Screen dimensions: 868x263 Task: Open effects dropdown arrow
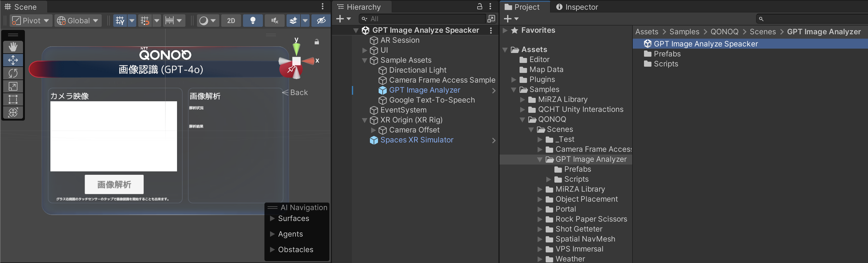point(305,21)
